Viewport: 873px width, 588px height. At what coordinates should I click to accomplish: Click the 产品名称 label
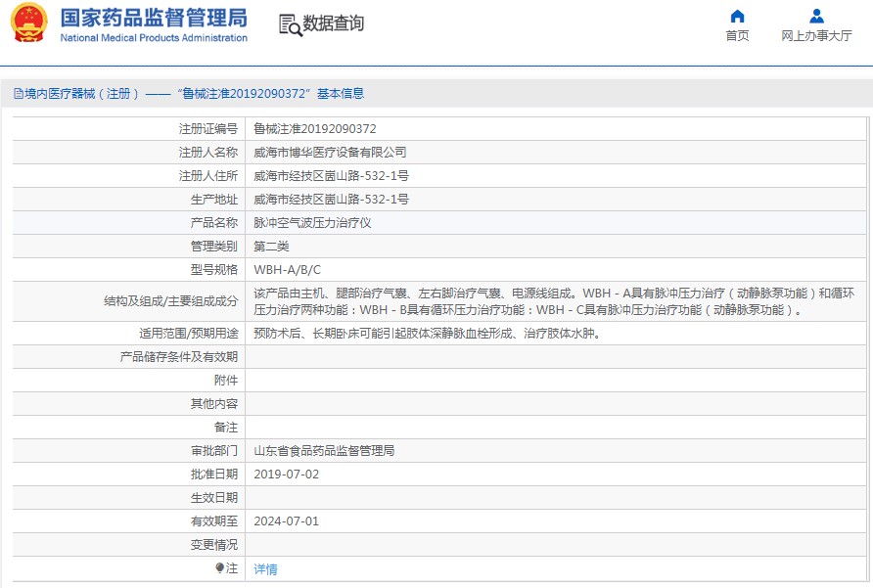pyautogui.click(x=214, y=223)
